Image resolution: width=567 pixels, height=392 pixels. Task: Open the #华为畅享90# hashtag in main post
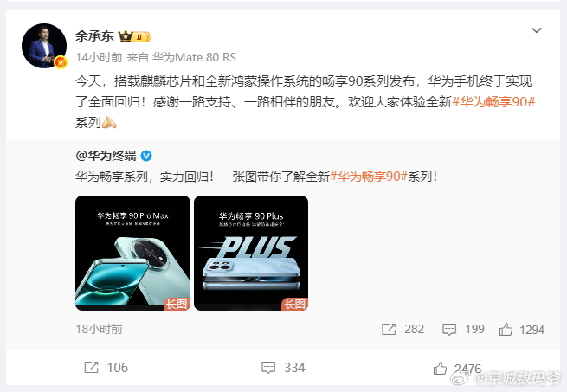[493, 102]
